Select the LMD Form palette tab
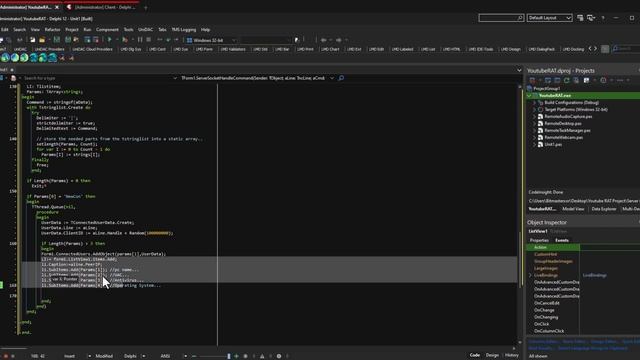 coord(204,49)
